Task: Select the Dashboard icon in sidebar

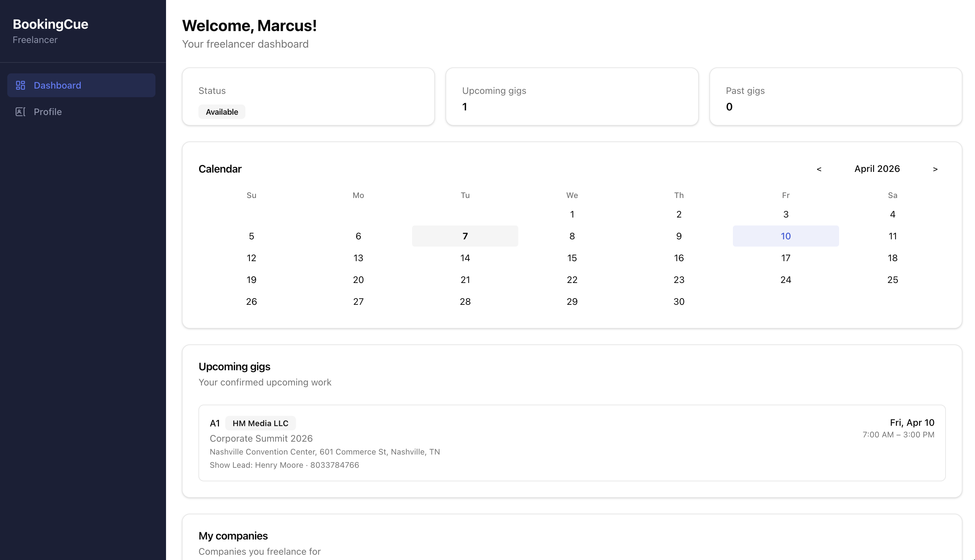Action: tap(21, 85)
